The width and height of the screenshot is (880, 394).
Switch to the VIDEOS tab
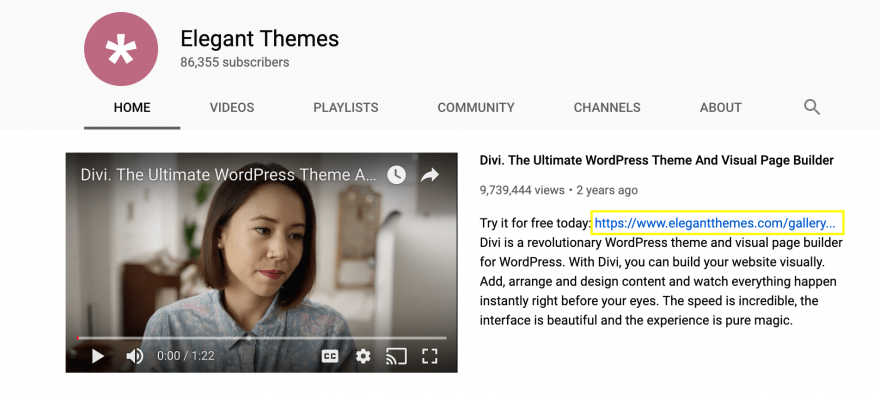click(x=232, y=107)
